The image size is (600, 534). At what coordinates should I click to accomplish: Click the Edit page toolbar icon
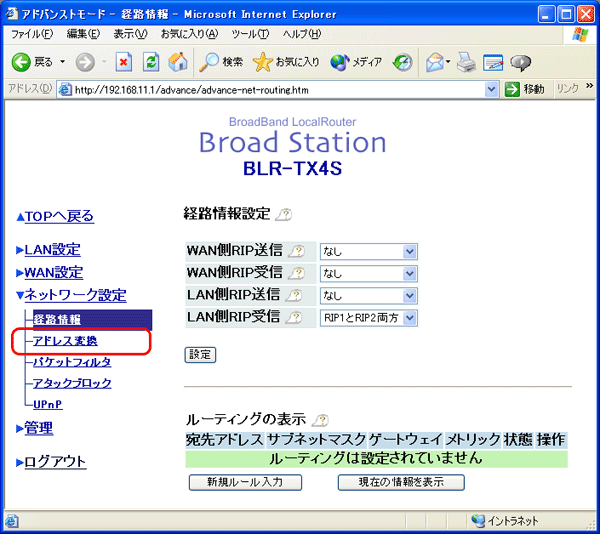click(x=493, y=62)
